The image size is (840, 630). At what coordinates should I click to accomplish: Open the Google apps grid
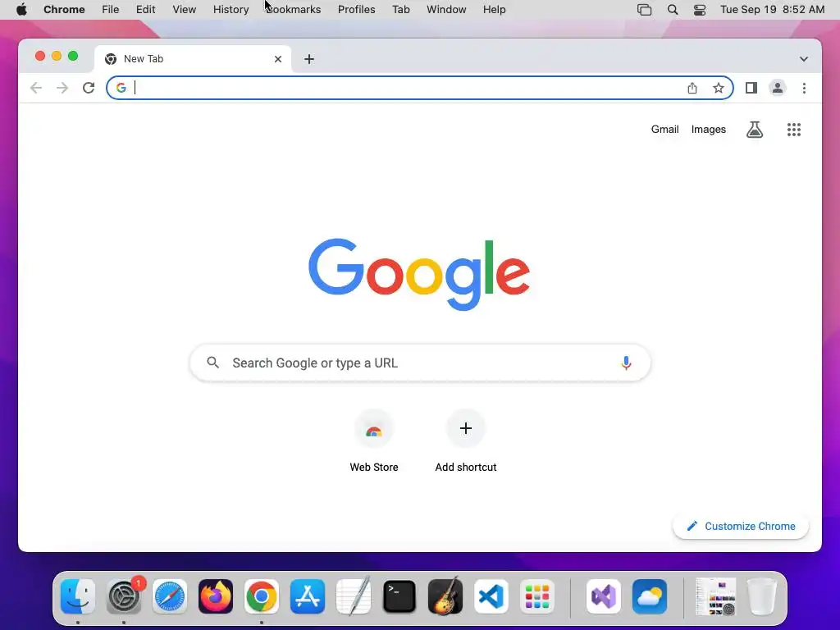(794, 129)
